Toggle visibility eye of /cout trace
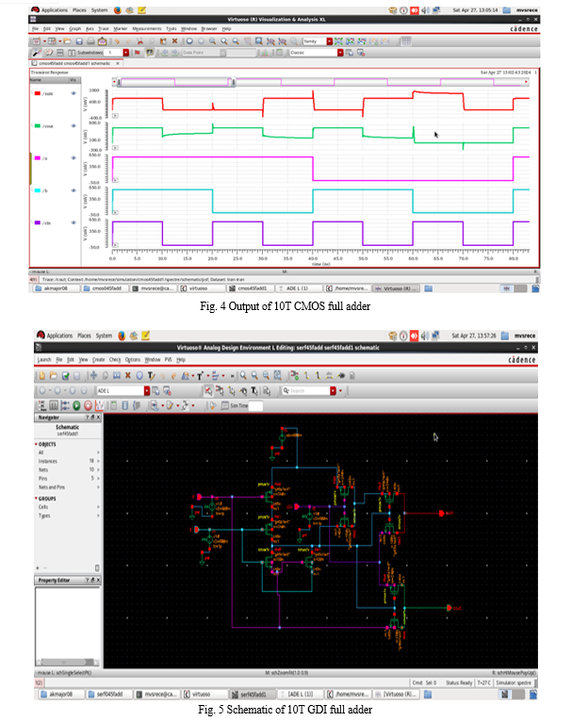This screenshot has width=588, height=721. [x=73, y=125]
